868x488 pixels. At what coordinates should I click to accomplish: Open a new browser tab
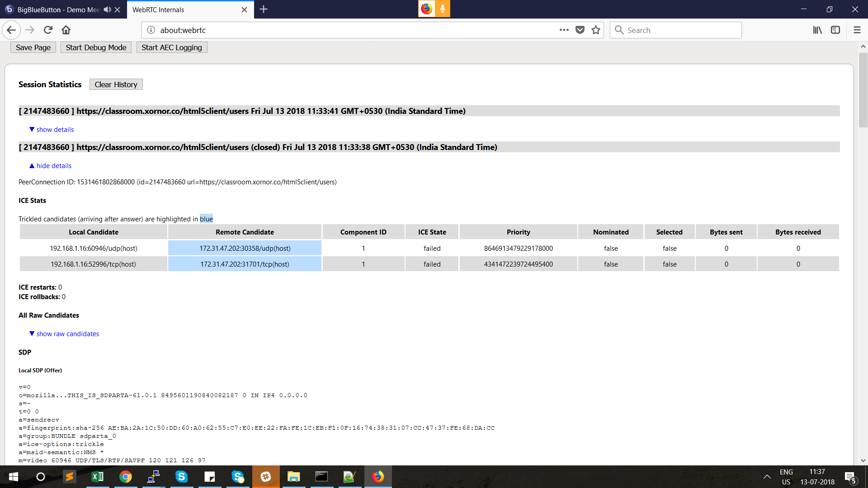tap(264, 9)
